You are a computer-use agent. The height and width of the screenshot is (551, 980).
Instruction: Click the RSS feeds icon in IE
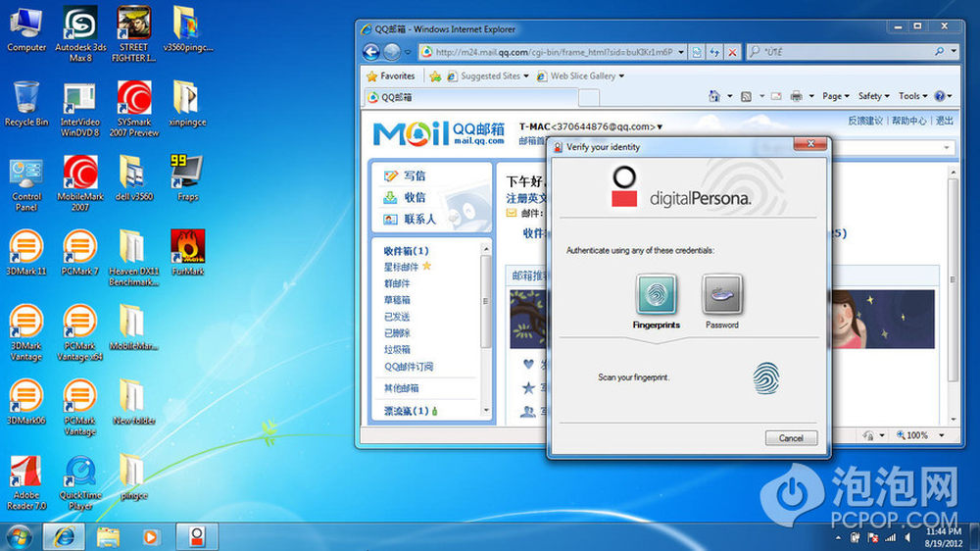coord(746,96)
